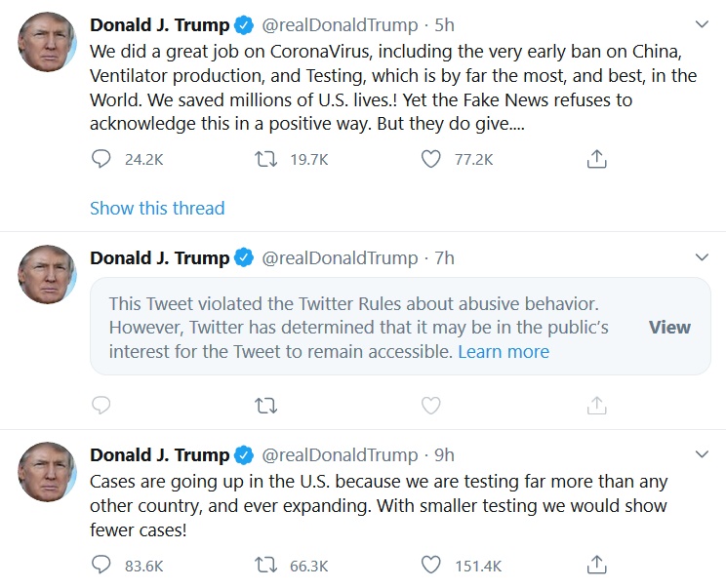Like the tweet with 77.2K likes
The width and height of the screenshot is (726, 588).
(x=431, y=159)
